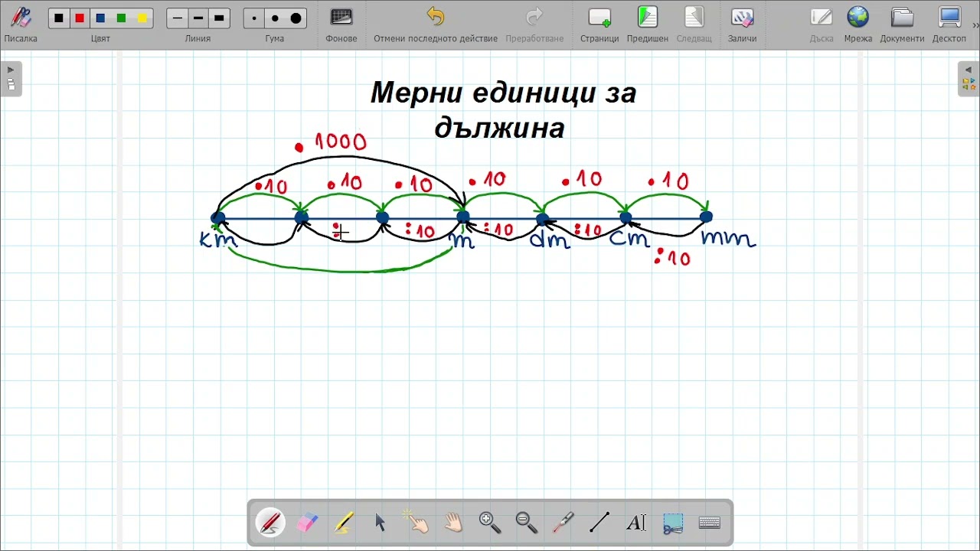Select the Писалка pen tool
Image resolution: width=980 pixels, height=551 pixels.
21,24
